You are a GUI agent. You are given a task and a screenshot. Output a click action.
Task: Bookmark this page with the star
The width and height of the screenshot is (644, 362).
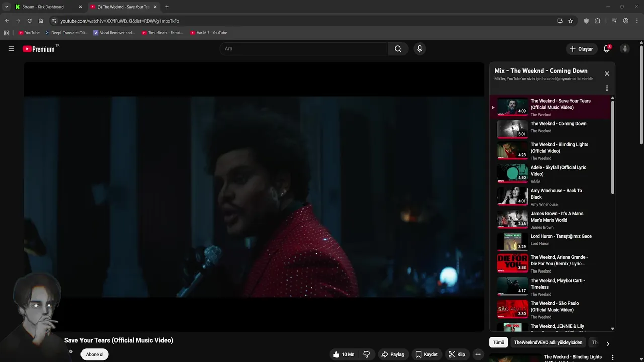point(570,21)
